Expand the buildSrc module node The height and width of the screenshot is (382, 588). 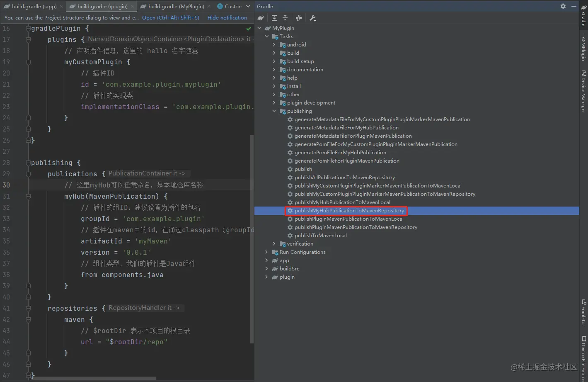pos(266,269)
